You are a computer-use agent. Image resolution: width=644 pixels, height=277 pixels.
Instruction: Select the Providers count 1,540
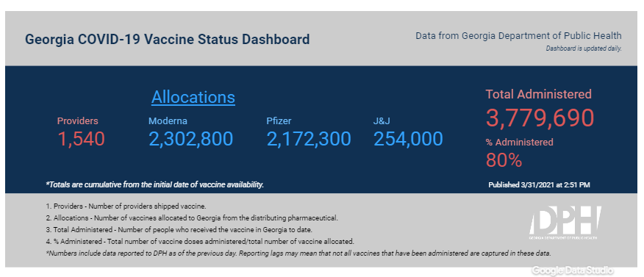[81, 139]
